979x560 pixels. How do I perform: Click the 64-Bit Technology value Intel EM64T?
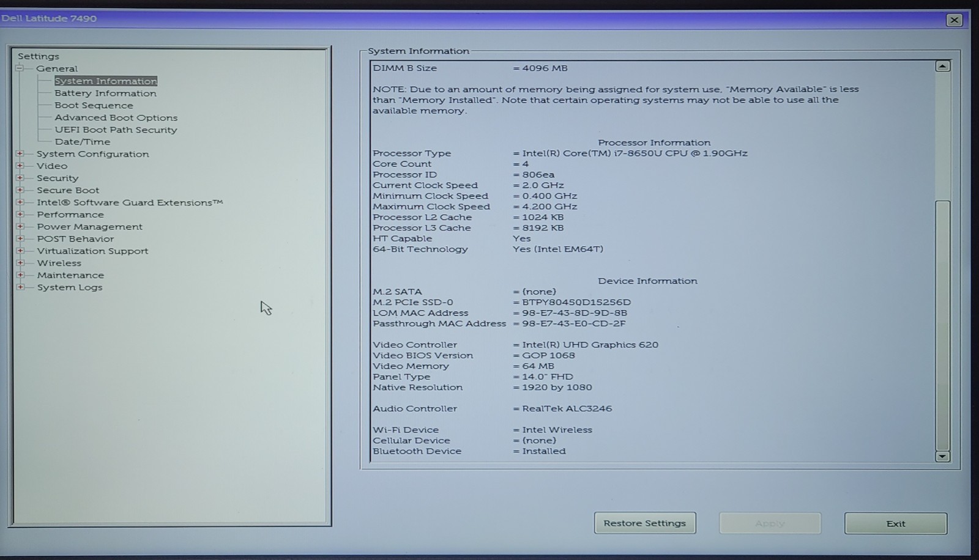pos(558,249)
